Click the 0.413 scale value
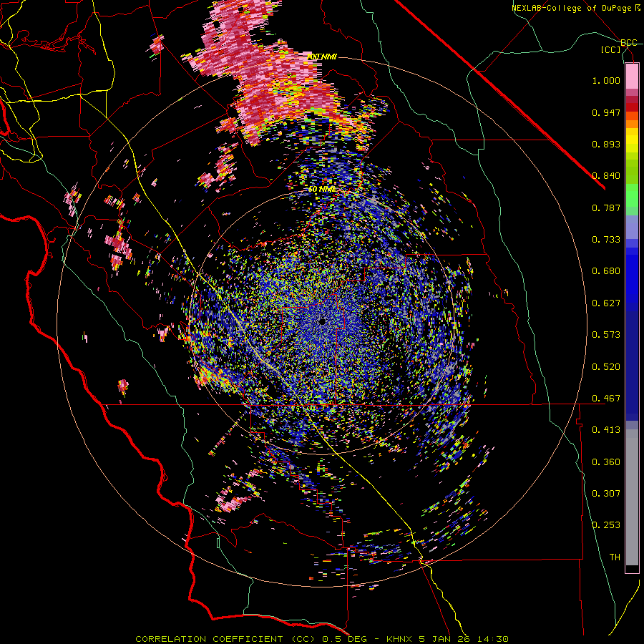 tap(606, 430)
